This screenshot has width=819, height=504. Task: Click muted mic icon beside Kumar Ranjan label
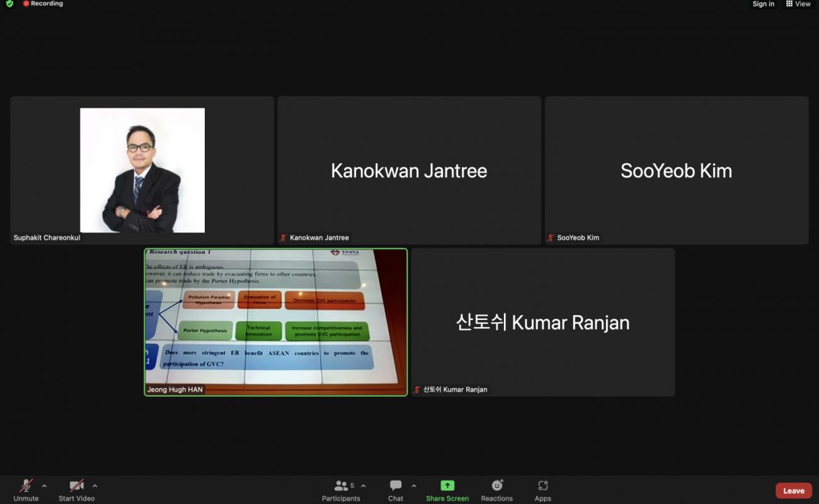tap(417, 389)
